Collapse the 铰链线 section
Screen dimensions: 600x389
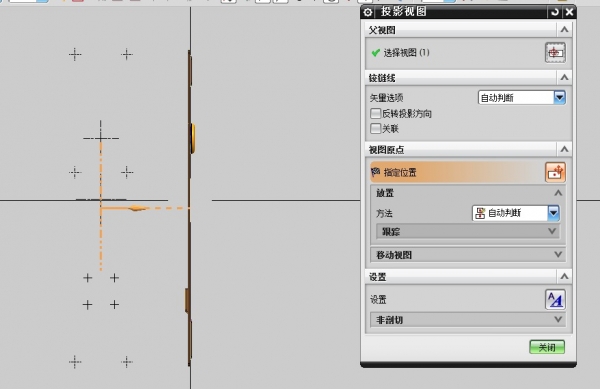tap(564, 77)
